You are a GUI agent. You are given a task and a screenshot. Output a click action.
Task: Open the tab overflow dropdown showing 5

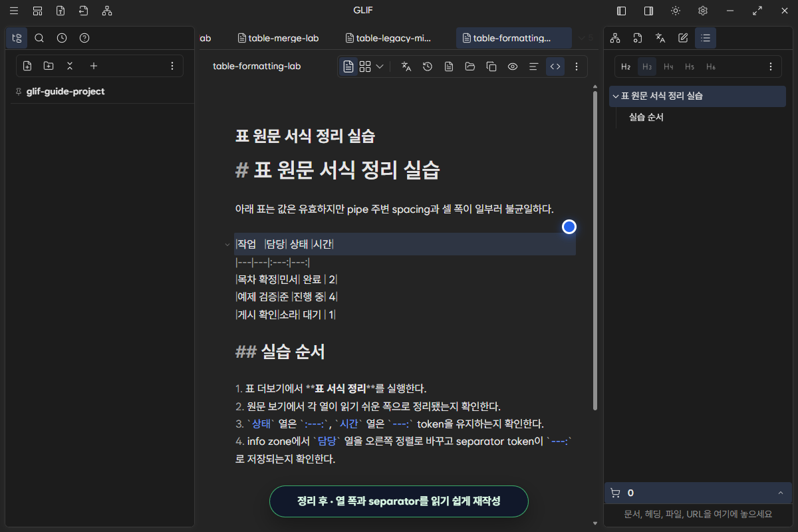585,38
